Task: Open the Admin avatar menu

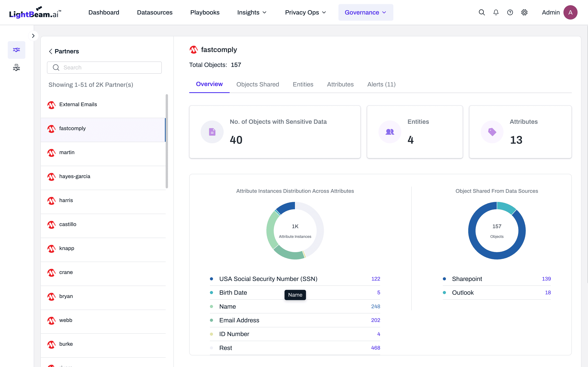Action: pyautogui.click(x=570, y=12)
